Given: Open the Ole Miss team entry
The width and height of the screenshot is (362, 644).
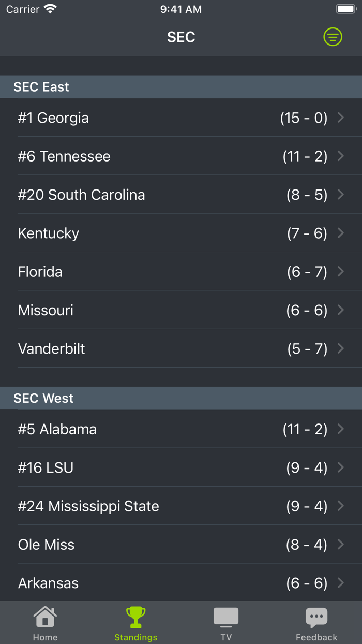Looking at the screenshot, I should [x=181, y=545].
